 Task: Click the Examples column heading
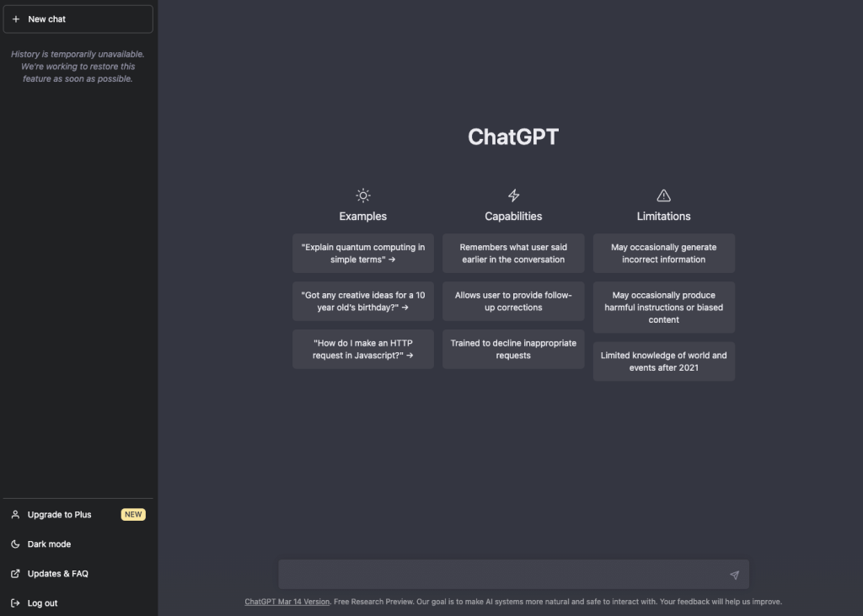(362, 217)
